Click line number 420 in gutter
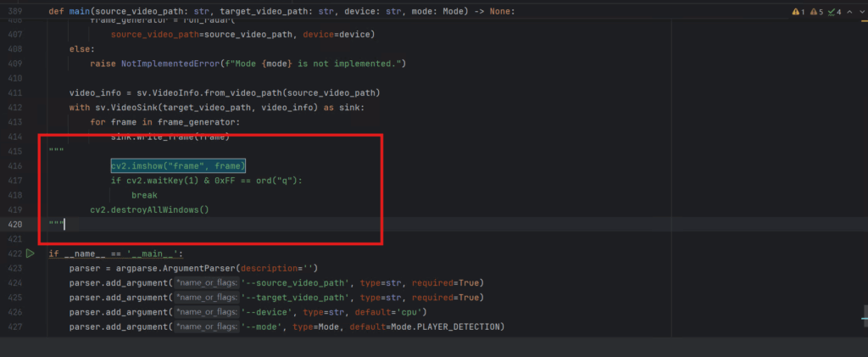The image size is (868, 357). (x=14, y=225)
